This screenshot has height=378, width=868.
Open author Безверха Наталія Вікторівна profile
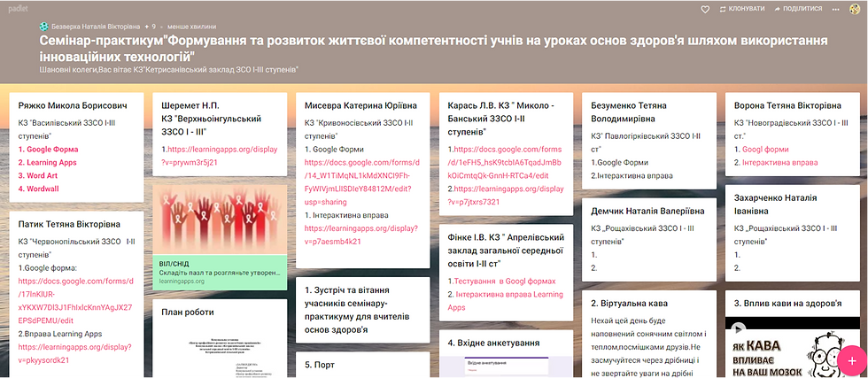click(96, 26)
